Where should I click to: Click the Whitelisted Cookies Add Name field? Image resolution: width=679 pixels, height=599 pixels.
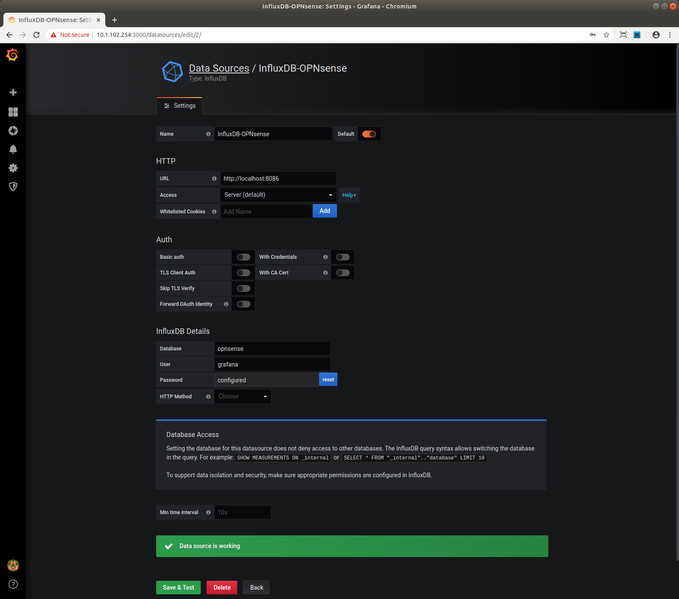266,211
